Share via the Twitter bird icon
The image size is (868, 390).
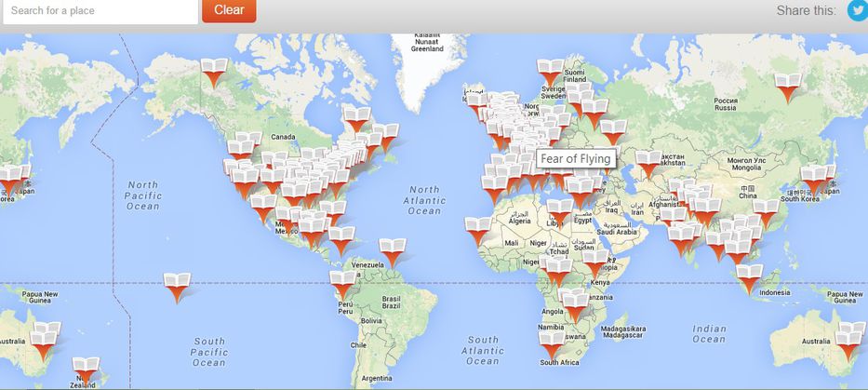coord(858,10)
